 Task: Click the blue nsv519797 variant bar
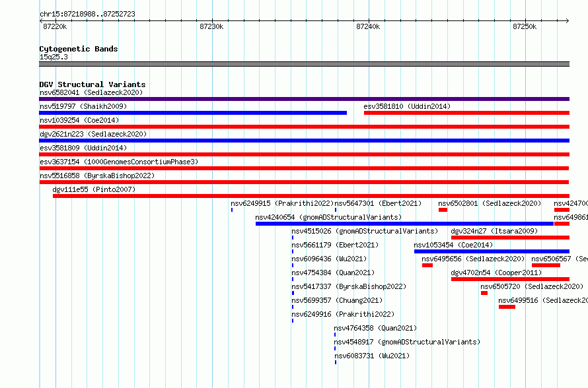tap(193, 113)
